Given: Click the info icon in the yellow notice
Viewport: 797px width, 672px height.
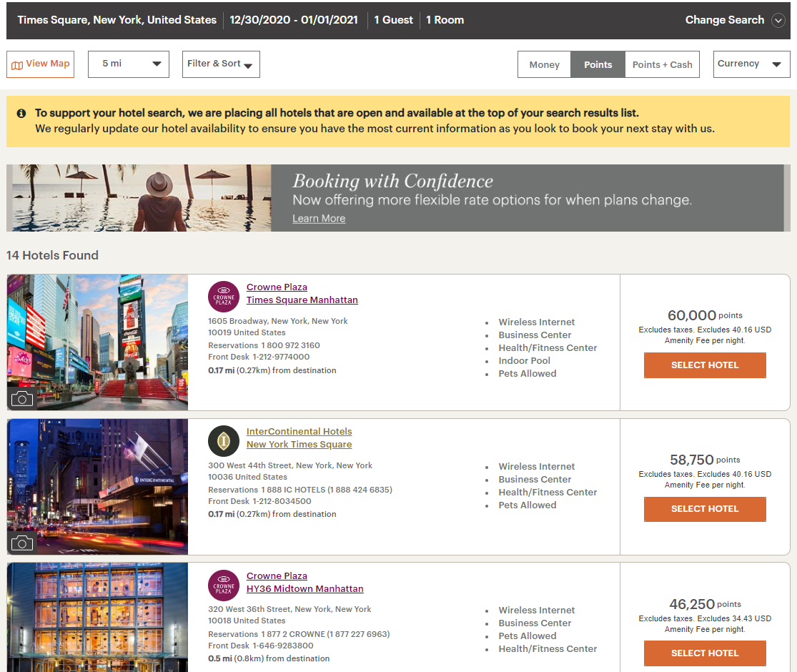Looking at the screenshot, I should point(21,114).
